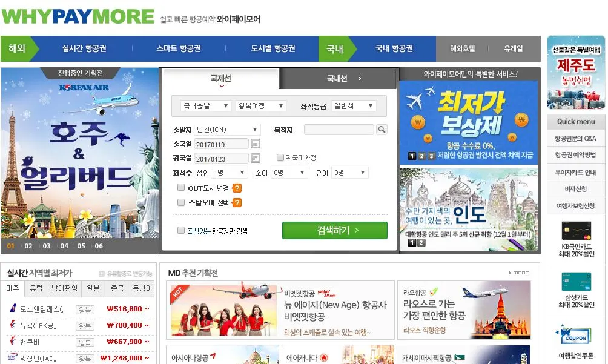
Task: Open the 성인 passenger count dropdown
Action: point(230,173)
